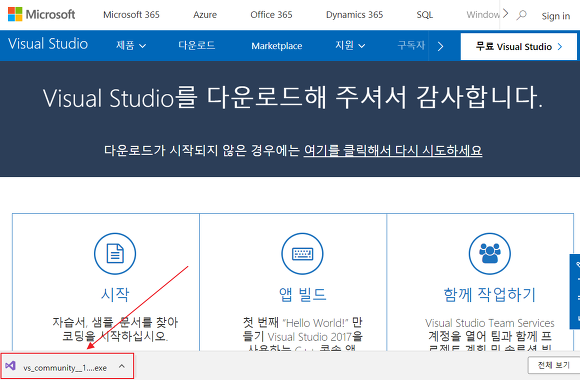Open Dynamics 365 menu item
The width and height of the screenshot is (580, 380).
coord(354,15)
